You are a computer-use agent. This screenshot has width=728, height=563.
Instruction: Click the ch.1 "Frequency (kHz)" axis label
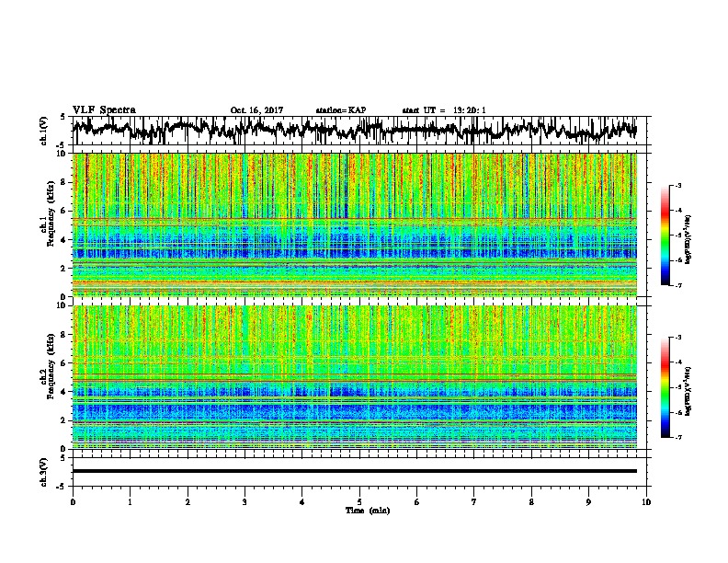click(51, 213)
